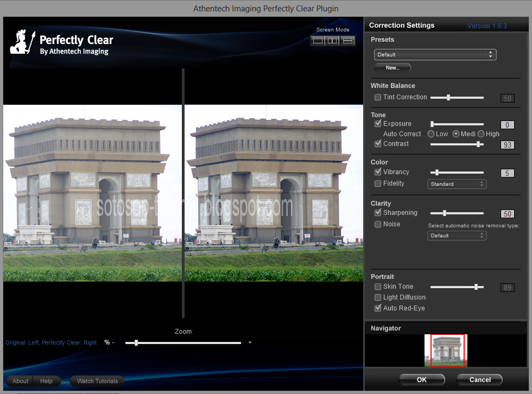Enable Light Diffusion checkbox
This screenshot has height=394, width=532.
378,297
